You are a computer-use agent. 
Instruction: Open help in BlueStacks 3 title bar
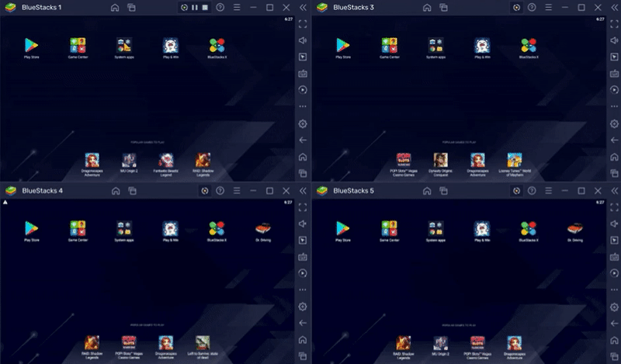pyautogui.click(x=532, y=8)
